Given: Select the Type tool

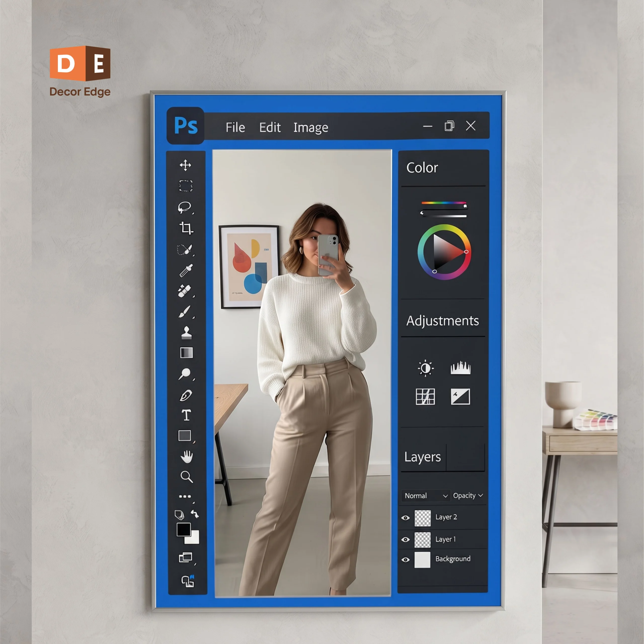Looking at the screenshot, I should 186,415.
